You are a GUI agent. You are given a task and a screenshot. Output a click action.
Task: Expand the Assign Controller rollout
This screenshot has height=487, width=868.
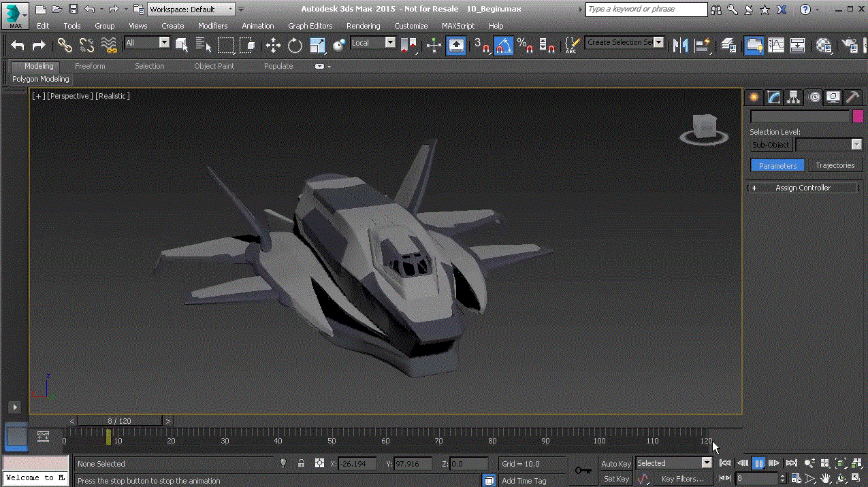803,188
